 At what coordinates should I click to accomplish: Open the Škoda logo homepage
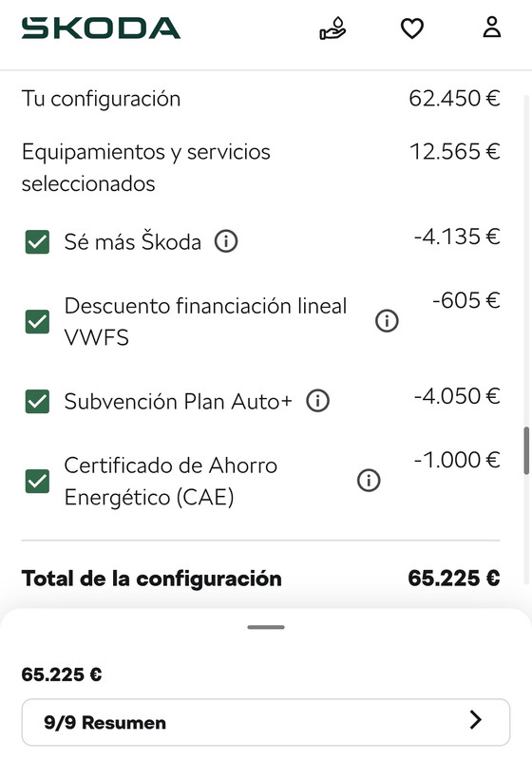coord(101,28)
